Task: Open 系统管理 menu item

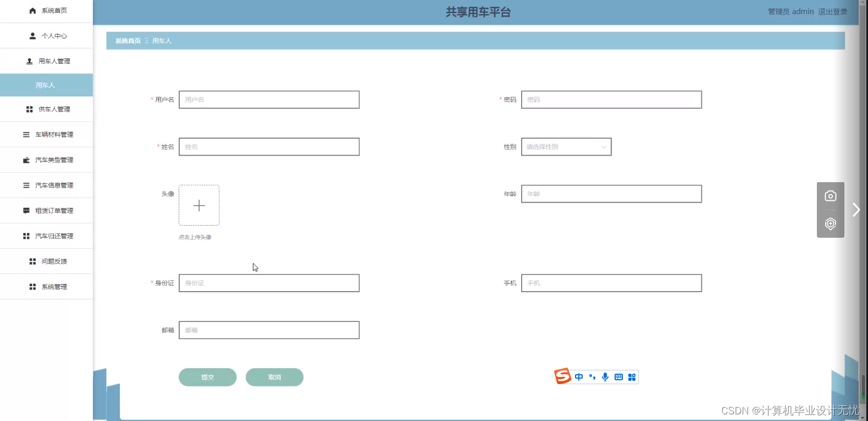Action: pos(46,287)
